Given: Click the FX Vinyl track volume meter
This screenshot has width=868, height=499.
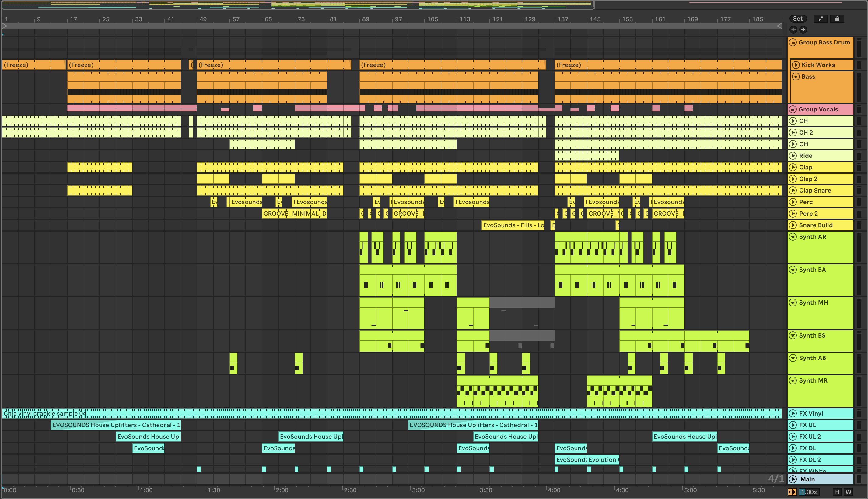Looking at the screenshot, I should point(859,414).
